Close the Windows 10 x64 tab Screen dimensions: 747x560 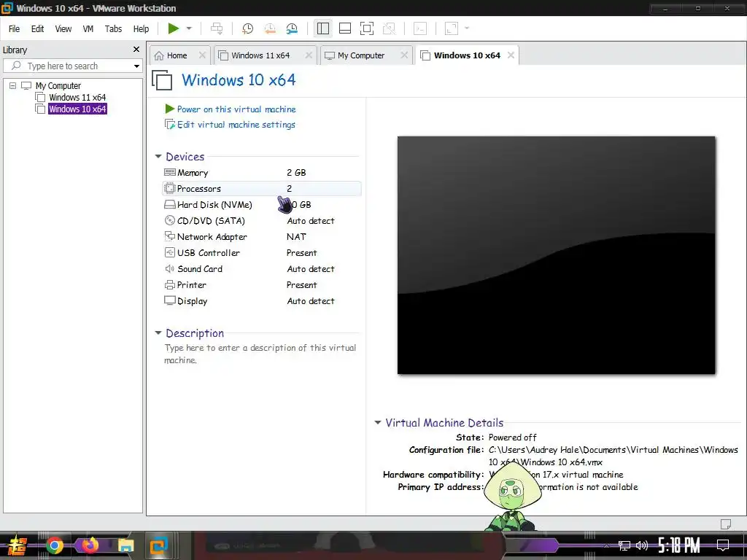point(511,55)
